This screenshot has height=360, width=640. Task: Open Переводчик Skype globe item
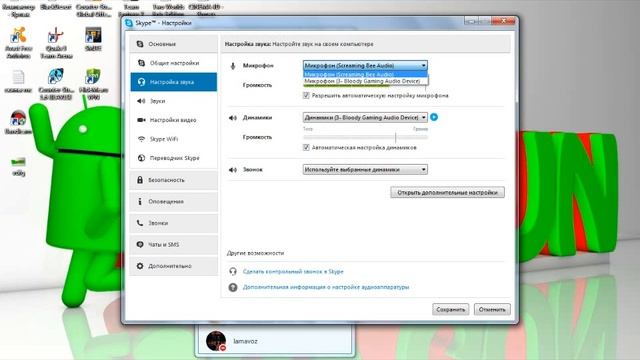tap(173, 158)
